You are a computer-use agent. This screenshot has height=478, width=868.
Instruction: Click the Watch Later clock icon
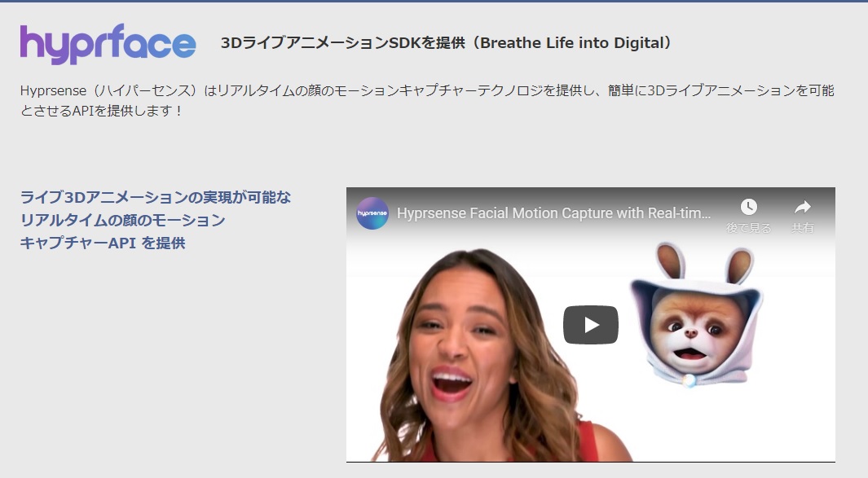[748, 207]
